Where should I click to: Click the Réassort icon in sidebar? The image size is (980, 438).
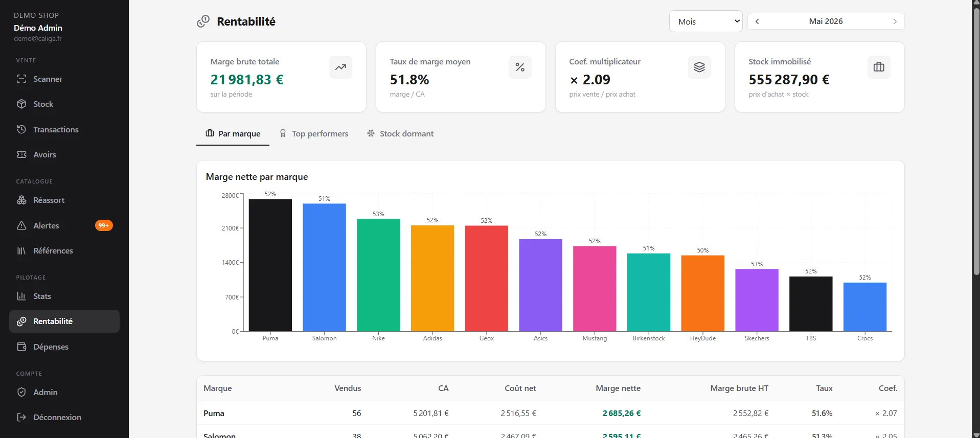21,200
